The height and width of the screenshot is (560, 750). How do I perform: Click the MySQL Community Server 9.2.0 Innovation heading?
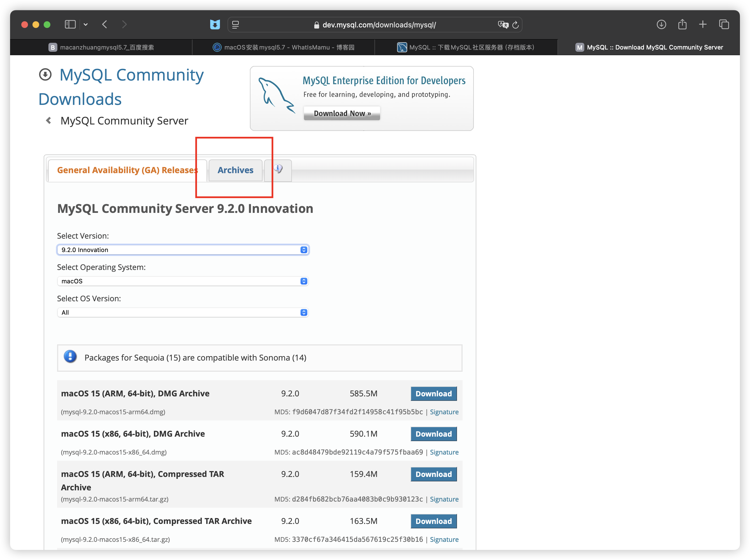pos(185,208)
